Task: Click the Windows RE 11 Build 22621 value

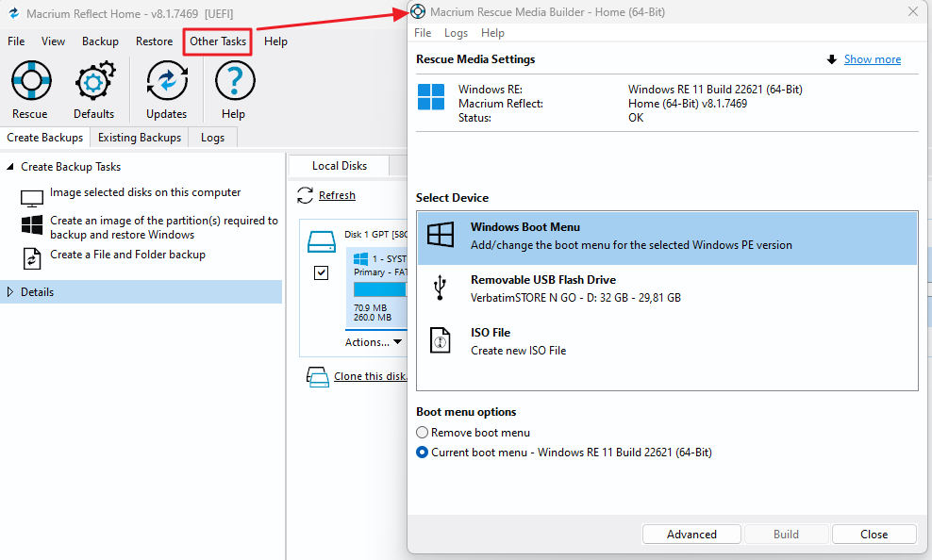Action: [x=715, y=90]
